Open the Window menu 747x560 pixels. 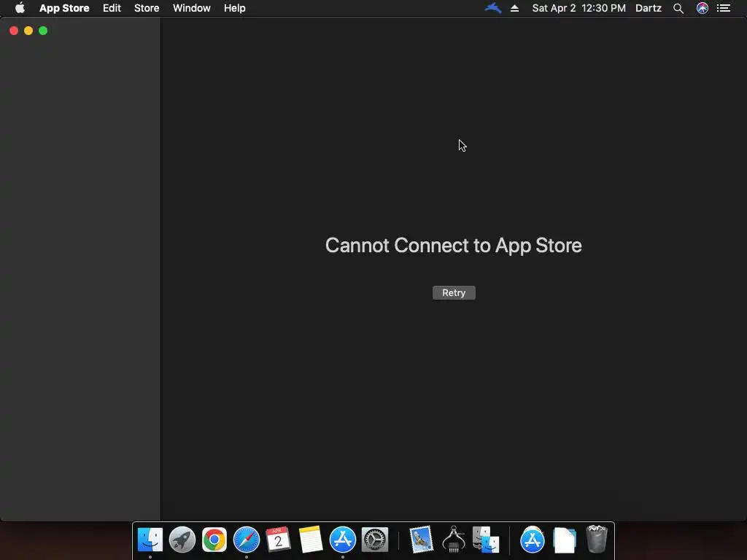(192, 8)
